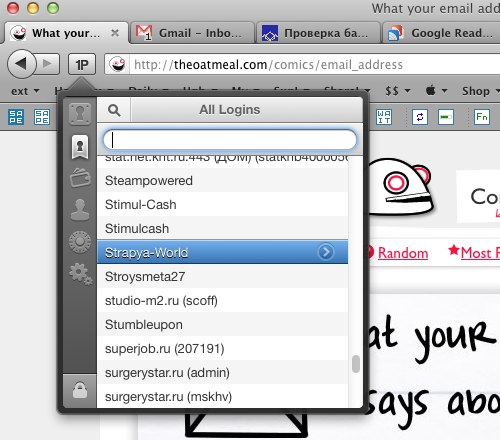Open the 'Shop' bookmarks dropdown
Screen dimensions: 500x440
[x=480, y=91]
